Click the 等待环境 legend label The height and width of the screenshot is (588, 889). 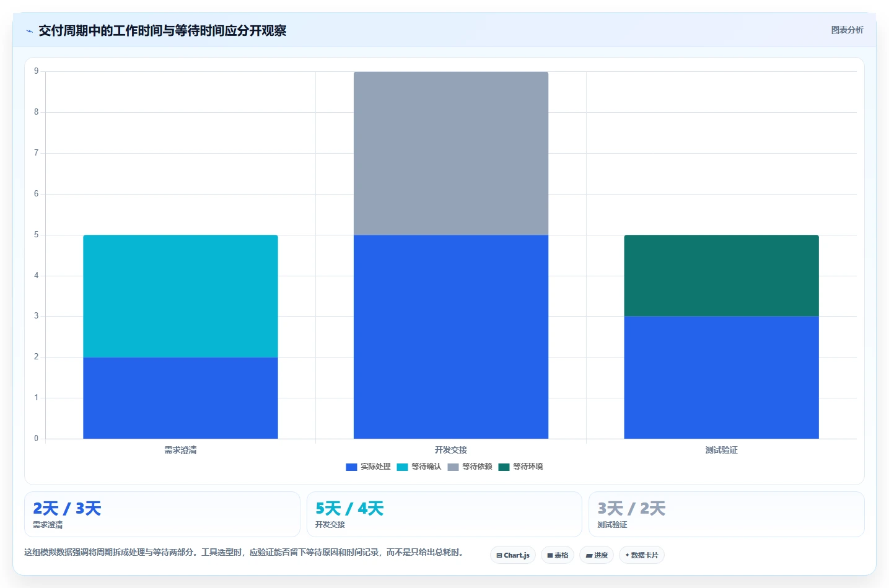tap(528, 467)
